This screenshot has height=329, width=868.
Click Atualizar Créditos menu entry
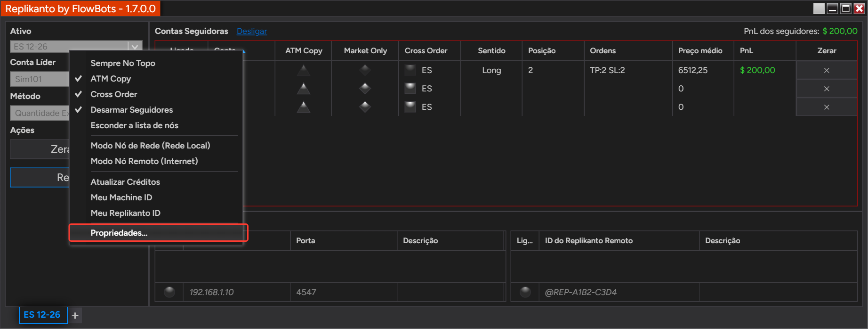(156, 182)
